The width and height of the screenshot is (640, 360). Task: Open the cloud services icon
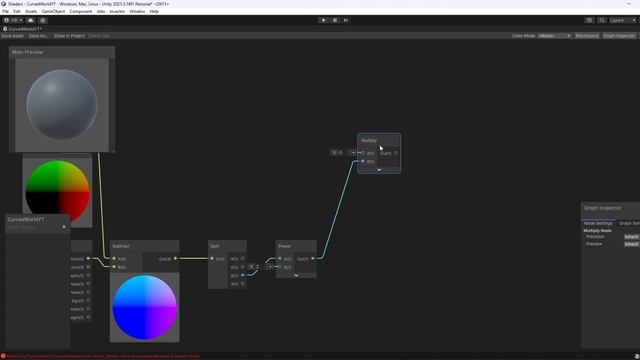31,20
